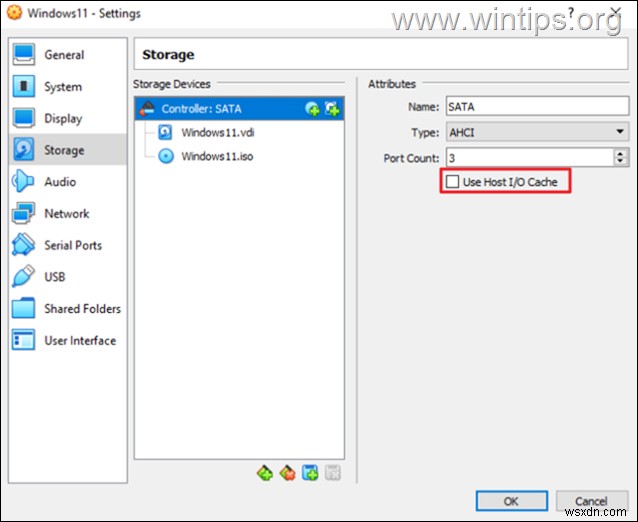Open the USB settings category
The image size is (638, 522).
(x=68, y=277)
